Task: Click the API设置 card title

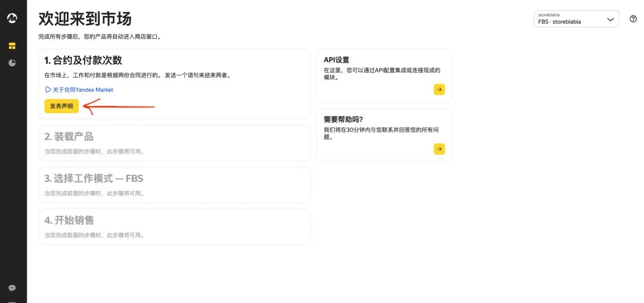Action: (336, 60)
